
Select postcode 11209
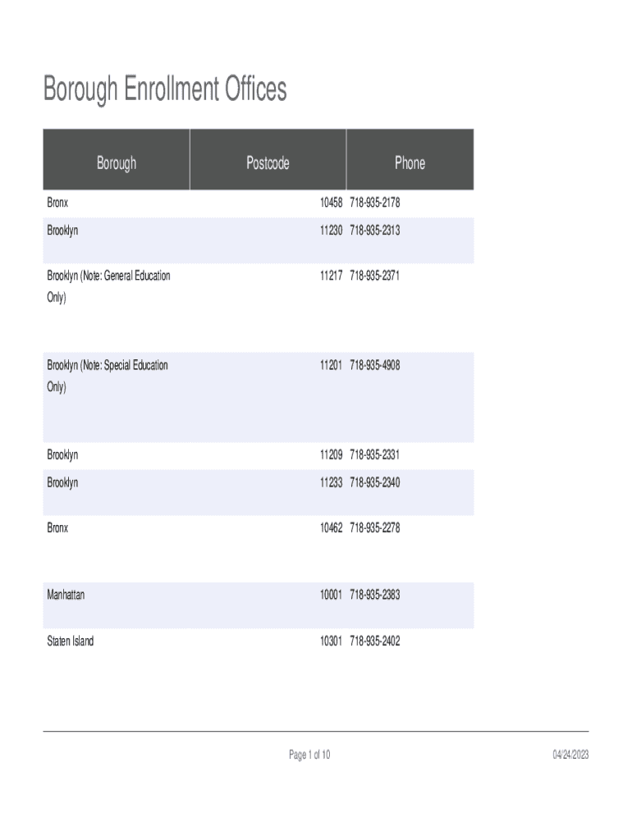coord(331,454)
